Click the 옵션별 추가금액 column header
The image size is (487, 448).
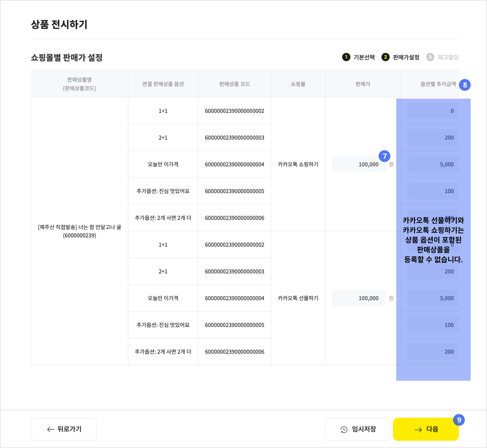(x=438, y=84)
